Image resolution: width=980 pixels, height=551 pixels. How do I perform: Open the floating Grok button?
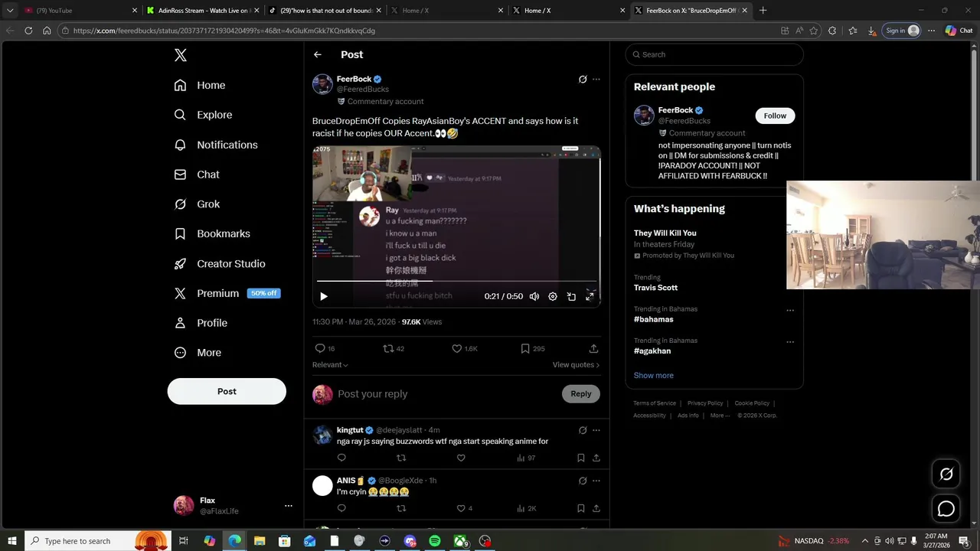pyautogui.click(x=946, y=474)
